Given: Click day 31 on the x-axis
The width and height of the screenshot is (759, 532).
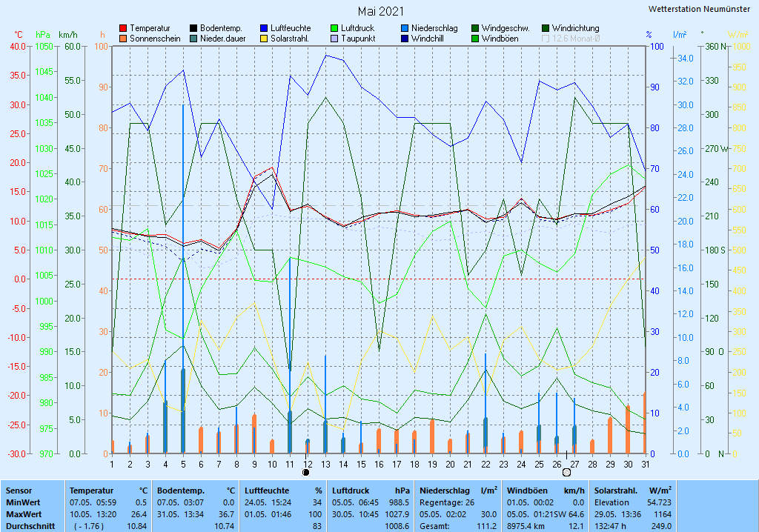Looking at the screenshot, I should (645, 464).
